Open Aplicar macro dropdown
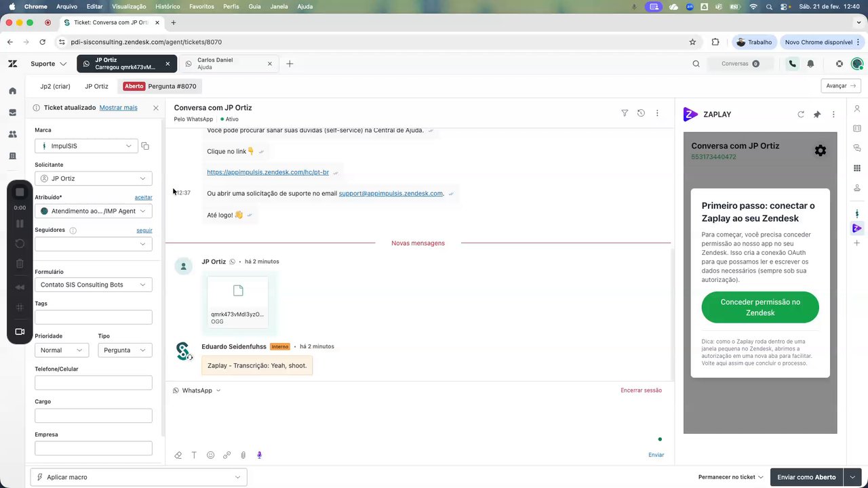The width and height of the screenshot is (868, 488). 138,477
